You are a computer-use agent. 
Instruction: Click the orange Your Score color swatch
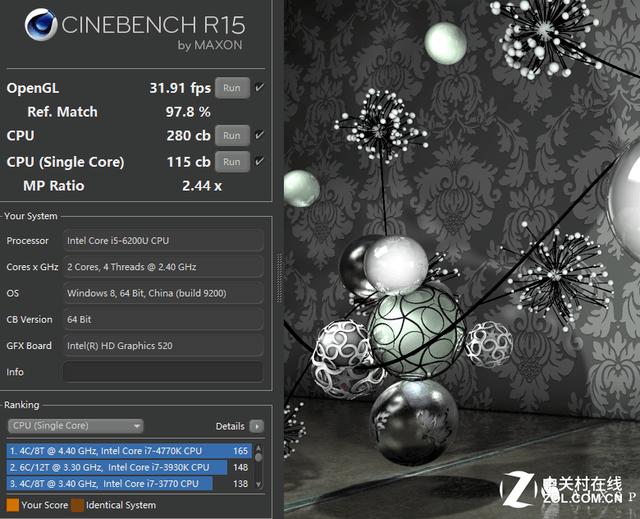pos(13,505)
